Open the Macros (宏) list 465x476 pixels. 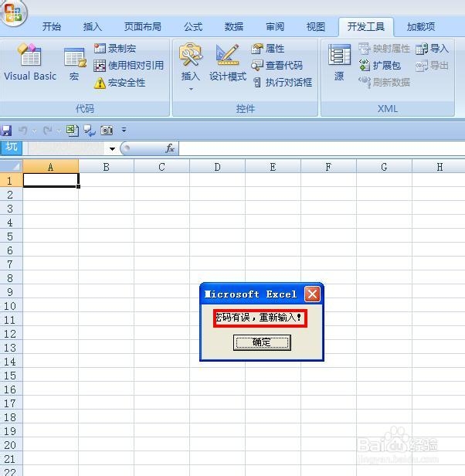[x=75, y=64]
